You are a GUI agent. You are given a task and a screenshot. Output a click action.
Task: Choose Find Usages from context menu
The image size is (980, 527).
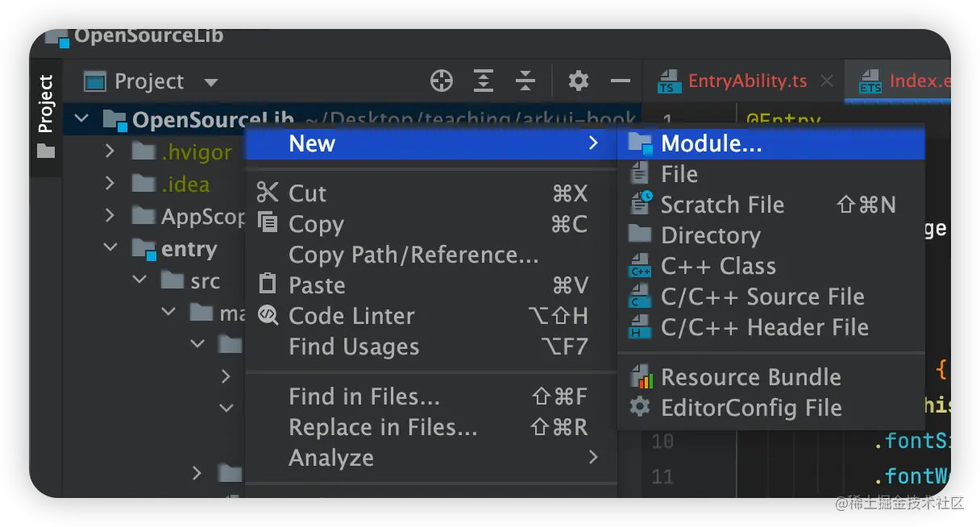coord(430,346)
